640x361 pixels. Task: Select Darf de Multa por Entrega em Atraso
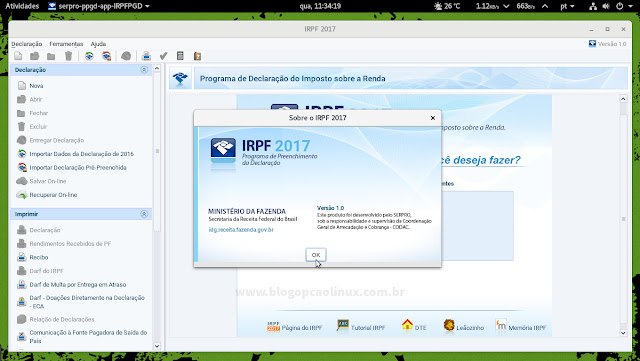tap(78, 285)
